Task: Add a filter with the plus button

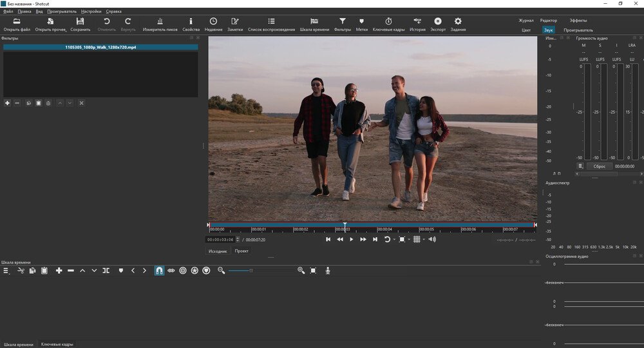Action: click(x=7, y=103)
